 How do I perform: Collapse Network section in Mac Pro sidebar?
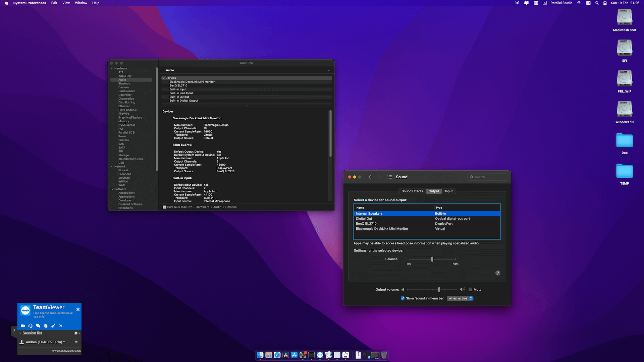[112, 167]
